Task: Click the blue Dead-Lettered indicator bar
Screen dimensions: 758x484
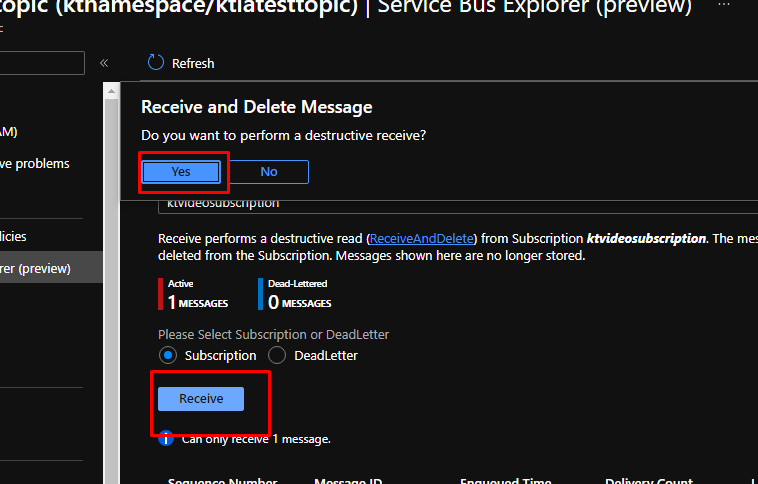Action: 260,294
